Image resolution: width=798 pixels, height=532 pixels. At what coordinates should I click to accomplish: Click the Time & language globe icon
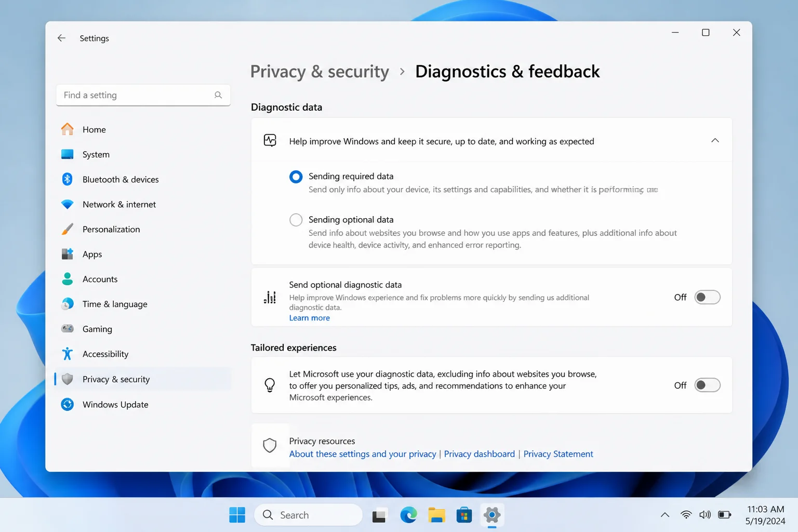point(67,304)
